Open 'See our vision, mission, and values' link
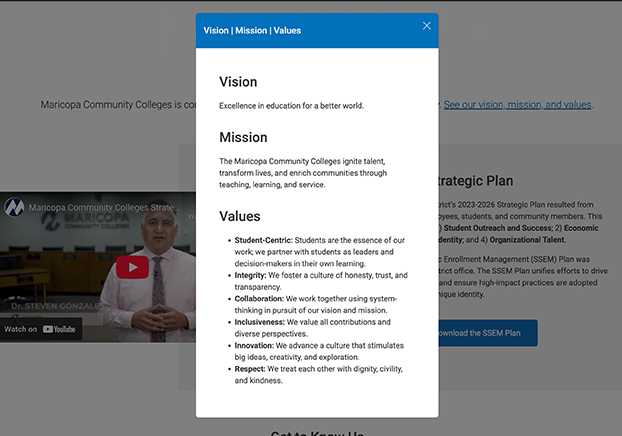This screenshot has height=436, width=622. (517, 105)
